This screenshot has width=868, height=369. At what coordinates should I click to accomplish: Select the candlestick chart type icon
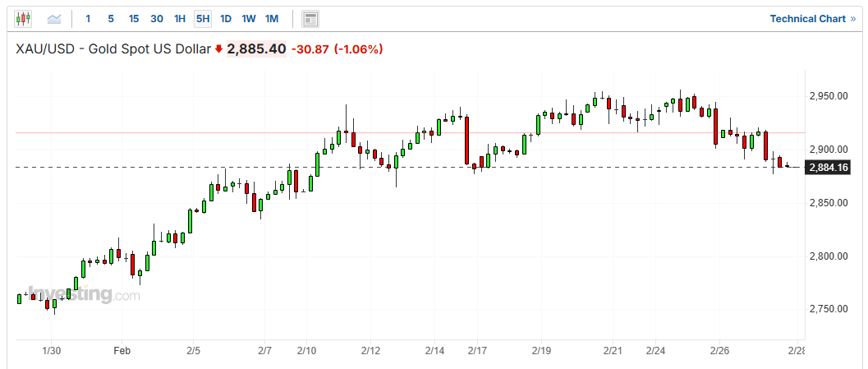tap(23, 19)
